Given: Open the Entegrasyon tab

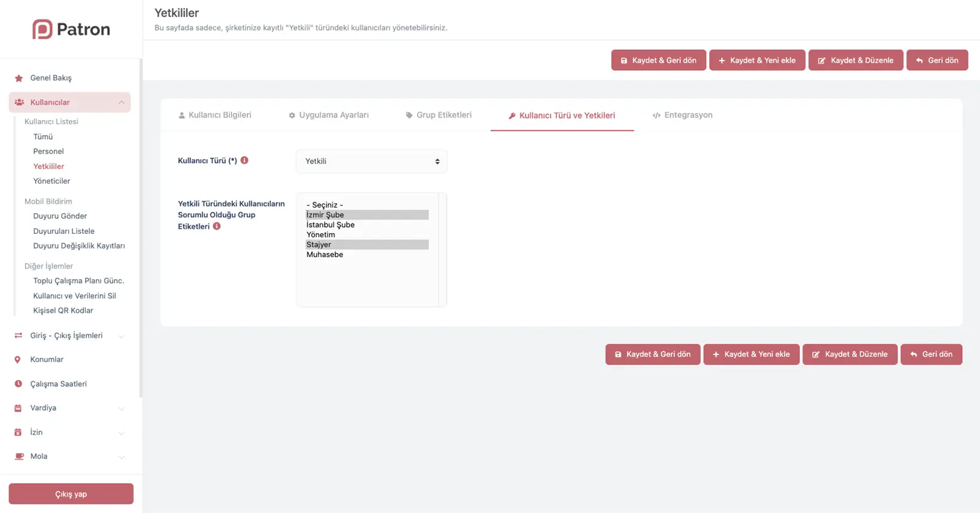Looking at the screenshot, I should coord(682,115).
